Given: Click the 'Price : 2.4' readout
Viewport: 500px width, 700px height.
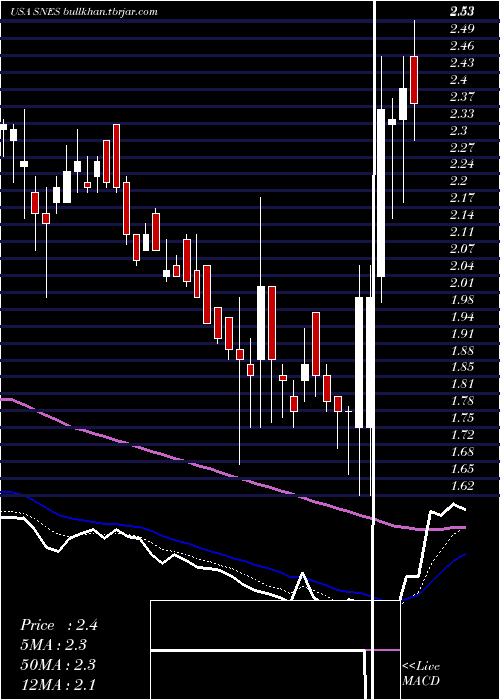Looking at the screenshot, I should [x=58, y=625].
